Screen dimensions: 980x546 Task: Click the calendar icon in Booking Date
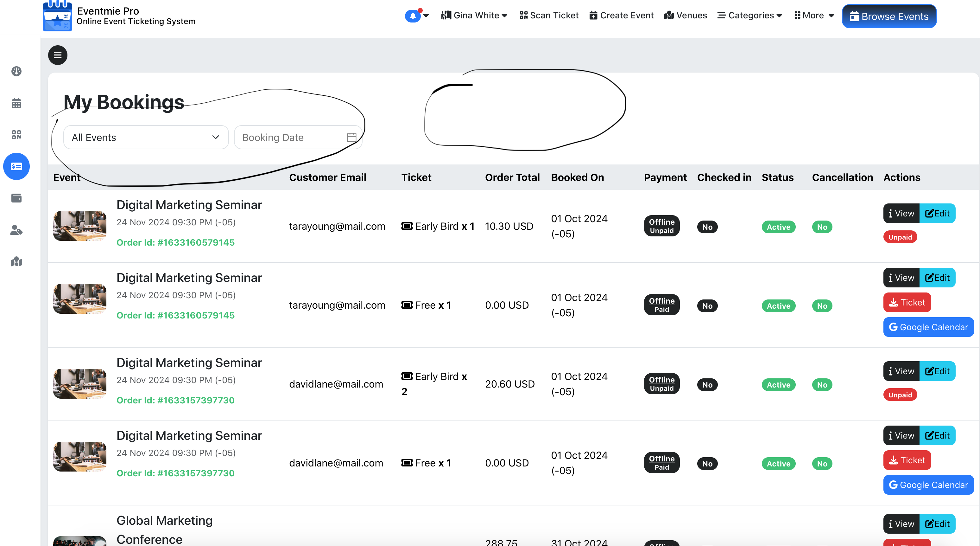tap(351, 138)
